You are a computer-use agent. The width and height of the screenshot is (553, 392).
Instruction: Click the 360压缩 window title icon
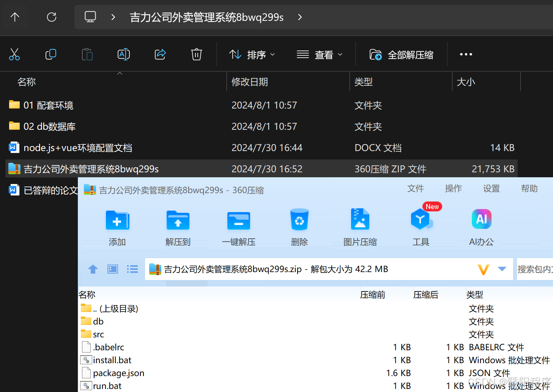[x=90, y=189]
